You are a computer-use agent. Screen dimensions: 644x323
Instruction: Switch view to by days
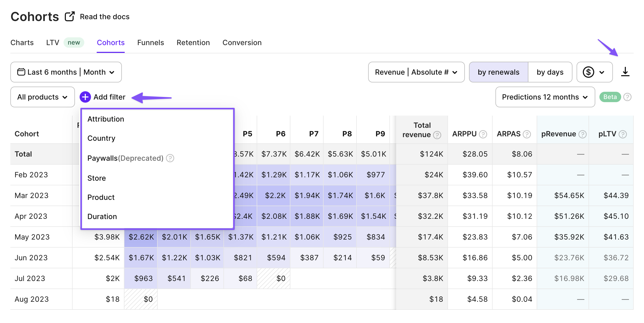point(550,72)
